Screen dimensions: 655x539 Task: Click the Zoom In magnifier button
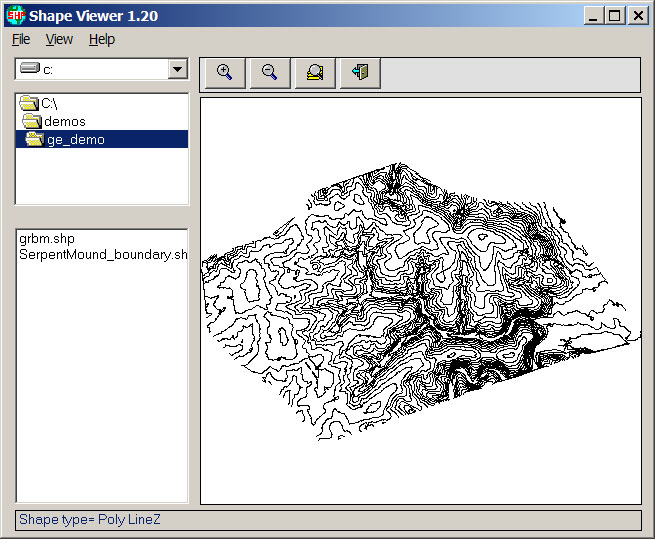[x=225, y=74]
